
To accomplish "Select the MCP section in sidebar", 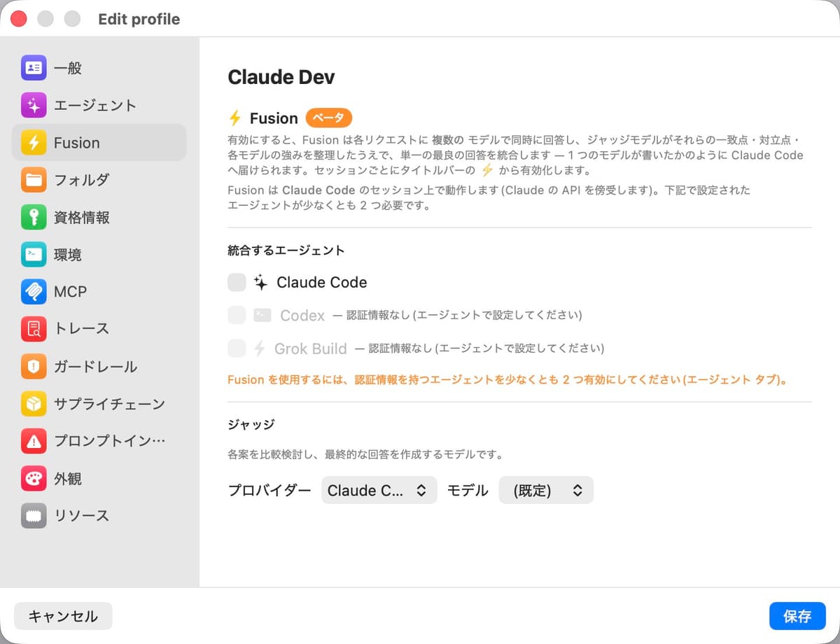I will pyautogui.click(x=99, y=291).
